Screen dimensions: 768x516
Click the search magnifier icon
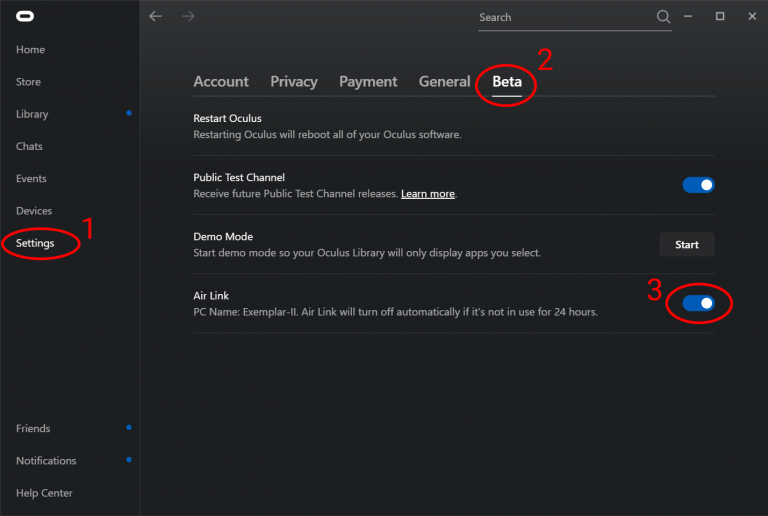[663, 17]
